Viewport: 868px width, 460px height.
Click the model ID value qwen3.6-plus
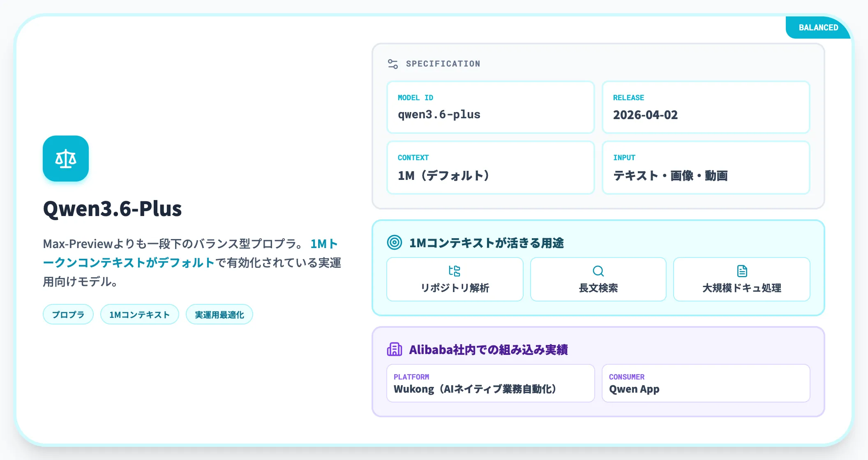click(439, 115)
